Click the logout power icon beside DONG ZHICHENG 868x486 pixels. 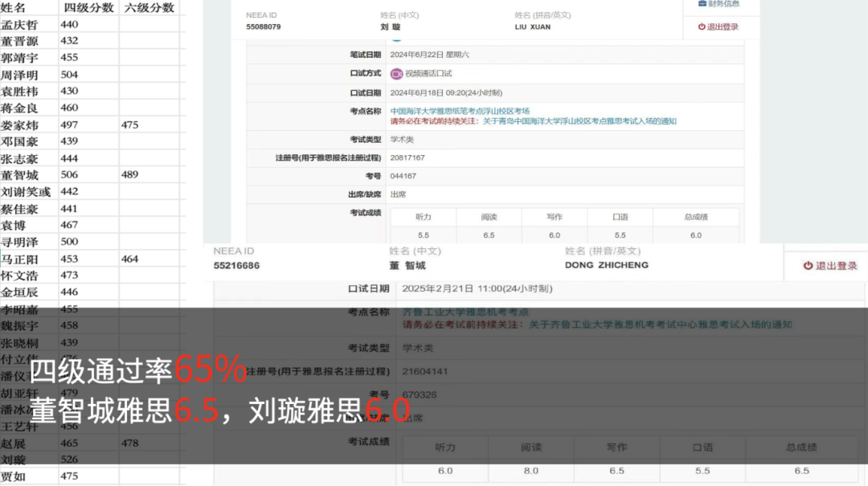[x=808, y=266]
